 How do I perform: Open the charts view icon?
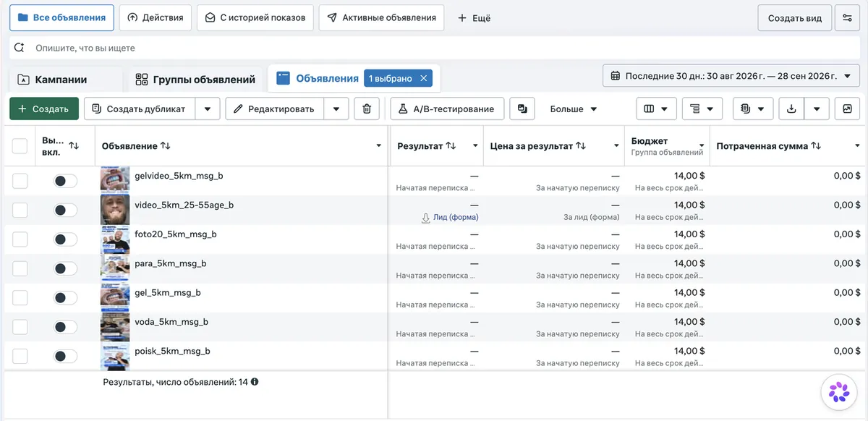pyautogui.click(x=847, y=109)
